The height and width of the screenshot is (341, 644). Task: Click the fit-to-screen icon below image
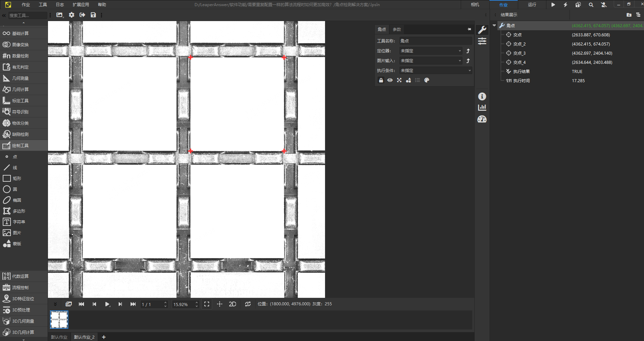pyautogui.click(x=207, y=304)
